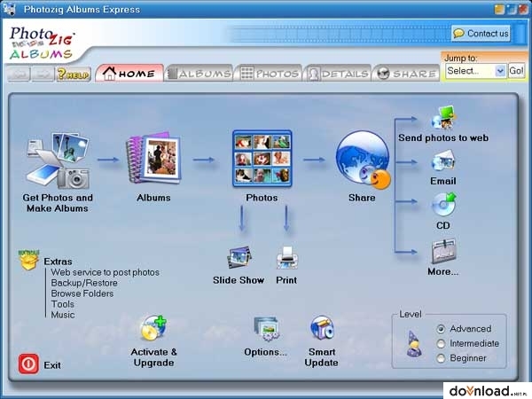This screenshot has height=399, width=532.
Task: Switch to the Home tab
Action: 129,73
